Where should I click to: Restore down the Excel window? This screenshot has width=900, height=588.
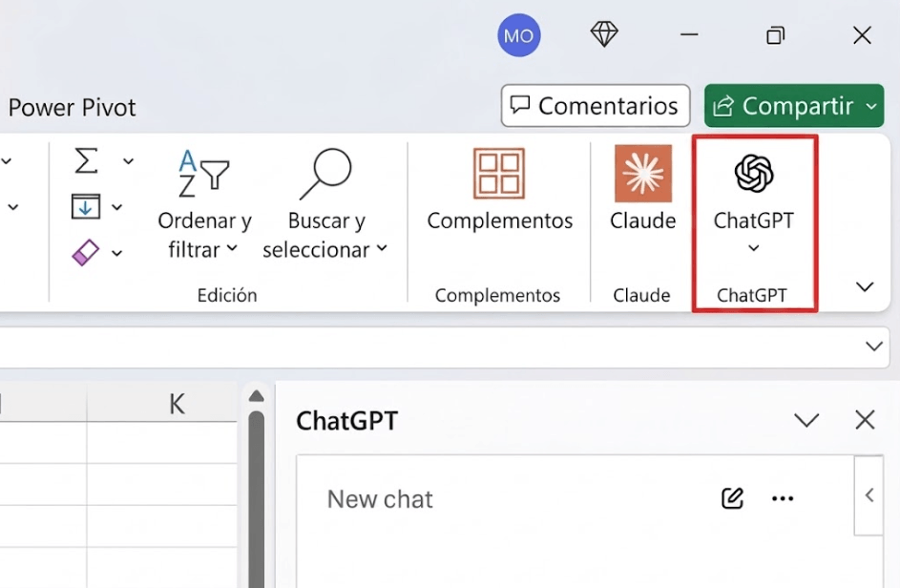775,35
